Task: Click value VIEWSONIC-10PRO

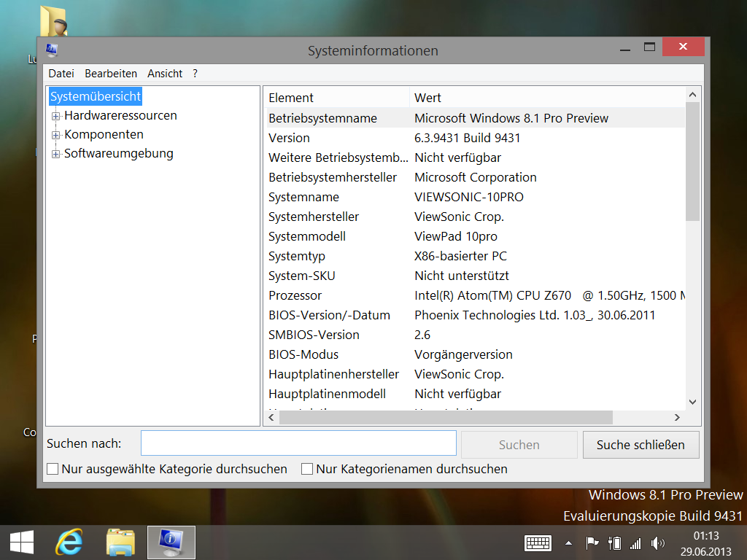Action: (469, 197)
